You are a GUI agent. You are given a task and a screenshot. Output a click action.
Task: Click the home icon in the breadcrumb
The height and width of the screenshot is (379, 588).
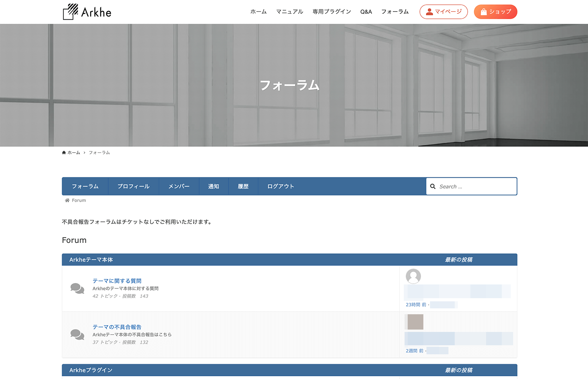64,152
